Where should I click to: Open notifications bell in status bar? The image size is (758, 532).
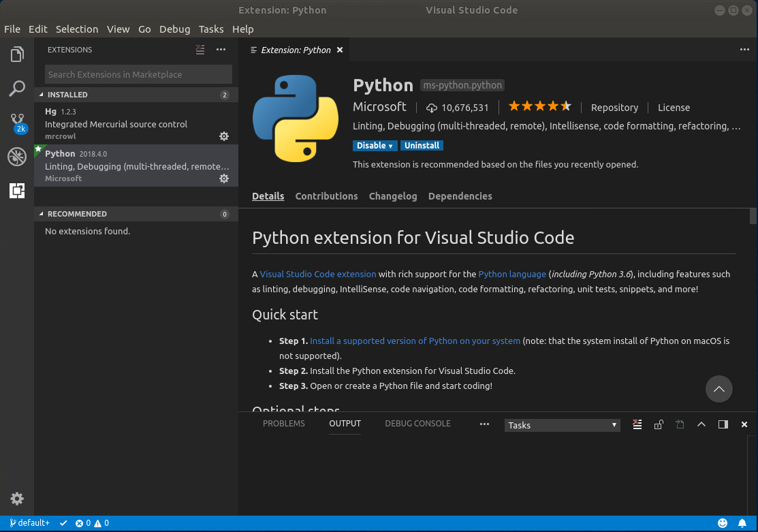click(742, 523)
